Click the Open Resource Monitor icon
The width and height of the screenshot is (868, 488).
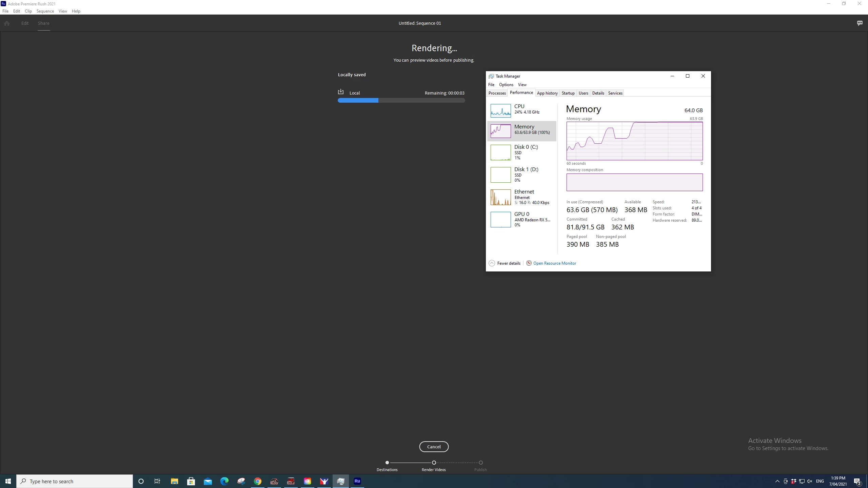point(529,263)
